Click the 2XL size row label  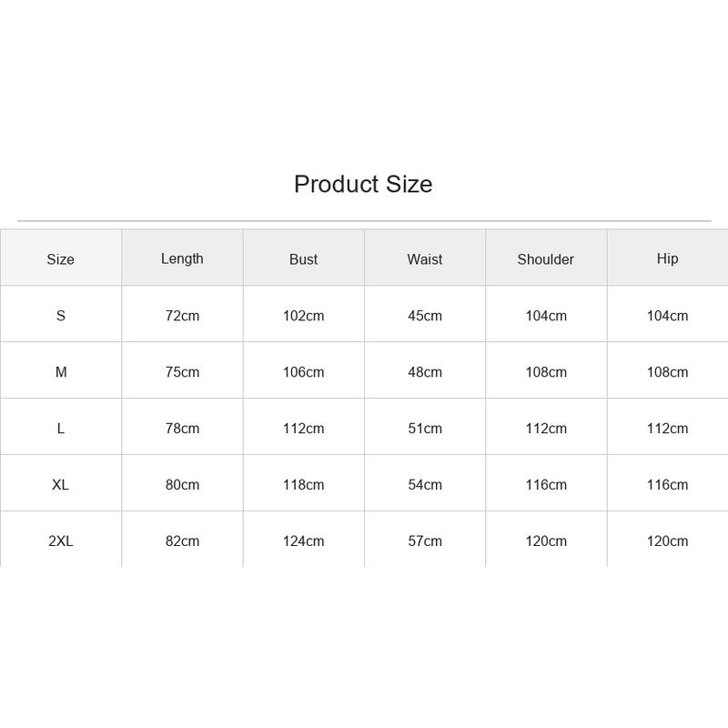click(x=61, y=541)
